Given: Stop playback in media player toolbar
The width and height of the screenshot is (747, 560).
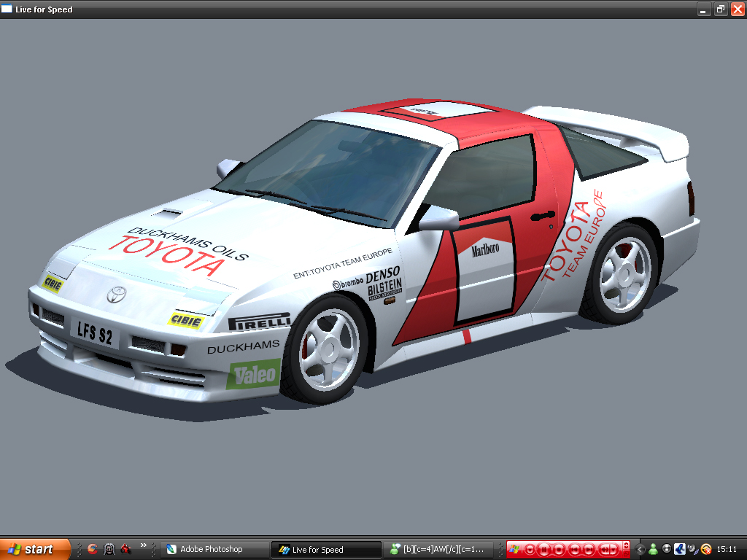Looking at the screenshot, I should coord(559,550).
